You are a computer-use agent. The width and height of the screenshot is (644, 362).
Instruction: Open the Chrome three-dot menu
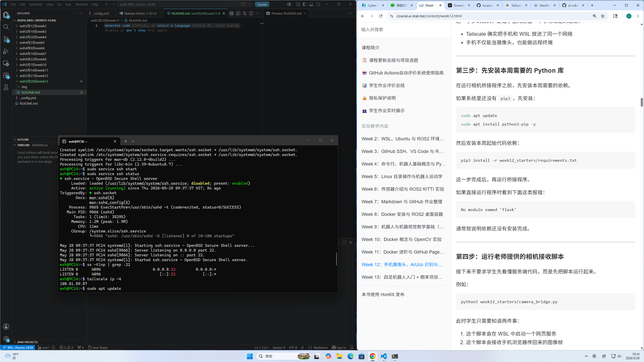coord(638,16)
